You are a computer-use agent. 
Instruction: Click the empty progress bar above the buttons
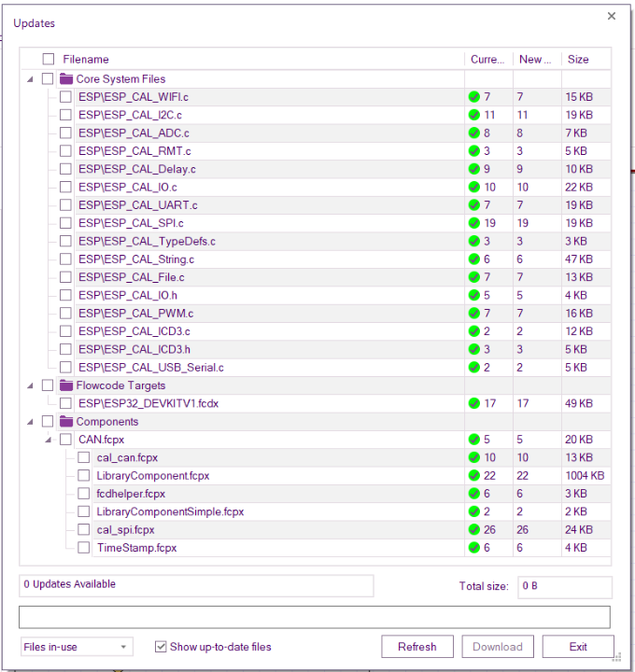314,617
